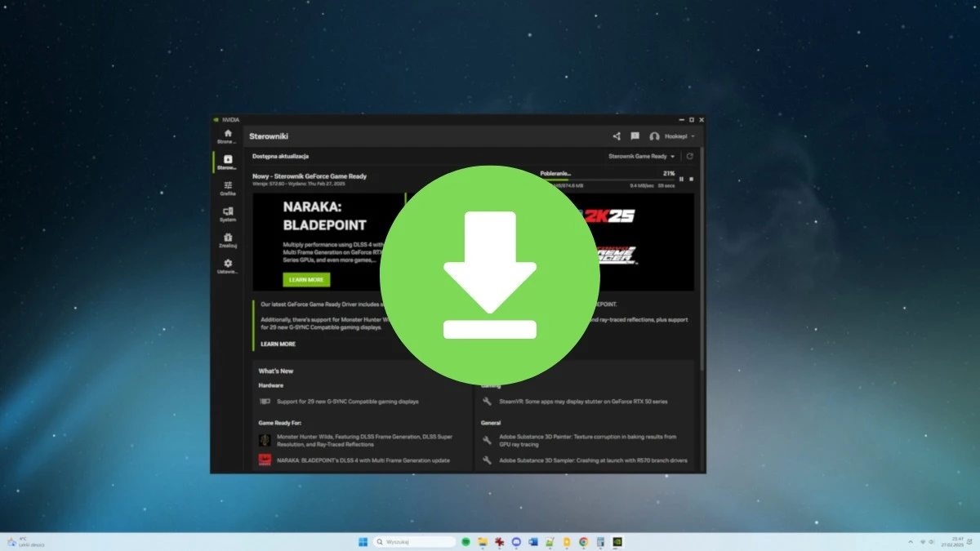Click the Windows search field in taskbar
The height and width of the screenshot is (551, 980).
tap(415, 541)
